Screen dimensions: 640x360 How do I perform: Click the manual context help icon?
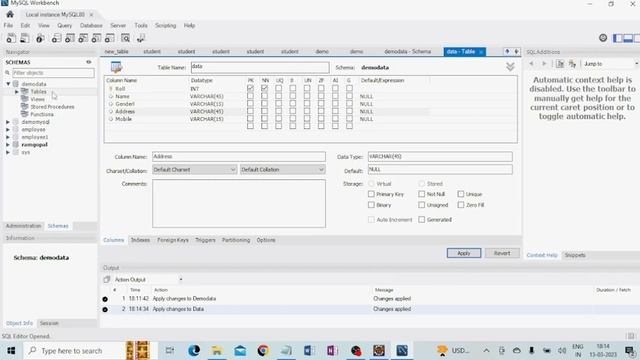(x=560, y=64)
